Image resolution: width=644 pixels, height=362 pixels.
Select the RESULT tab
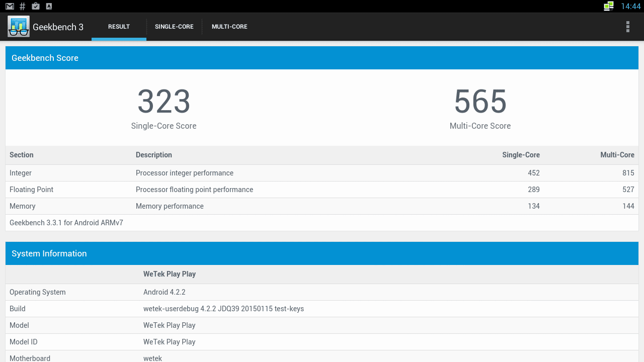pos(119,27)
